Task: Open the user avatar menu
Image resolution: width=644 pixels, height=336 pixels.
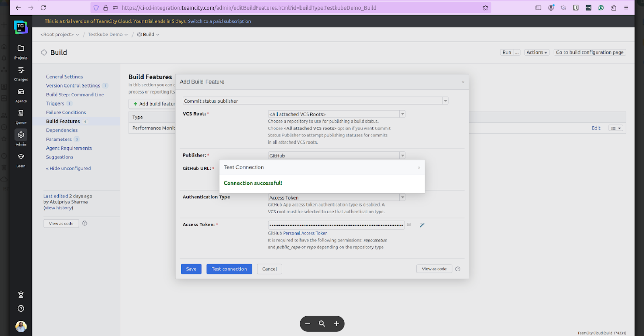Action: [x=21, y=326]
